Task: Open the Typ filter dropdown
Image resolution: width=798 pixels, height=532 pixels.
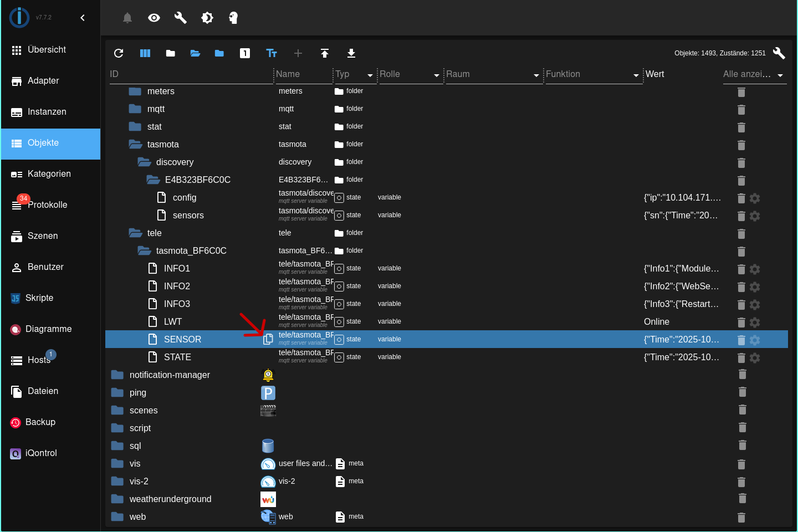Action: 370,75
